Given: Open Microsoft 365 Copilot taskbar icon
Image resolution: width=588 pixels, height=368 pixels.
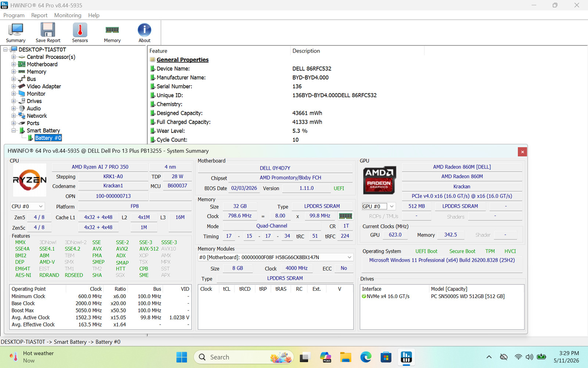Looking at the screenshot, I should pos(325,357).
